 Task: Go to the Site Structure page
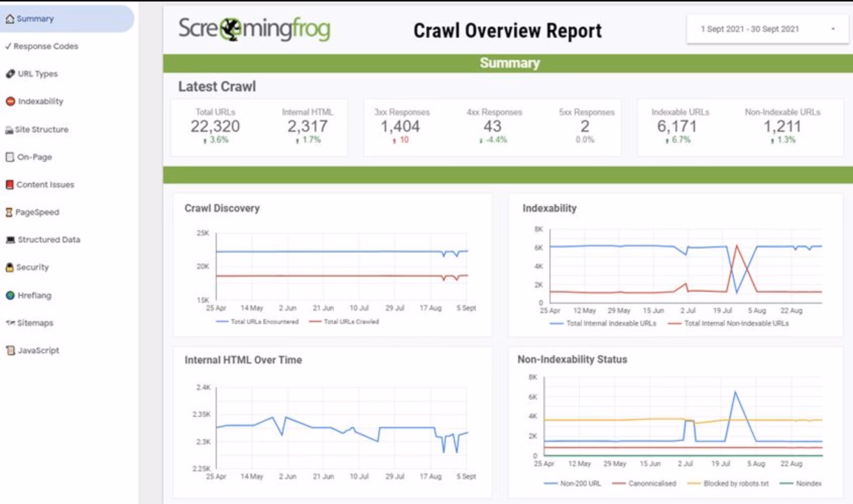click(x=41, y=130)
